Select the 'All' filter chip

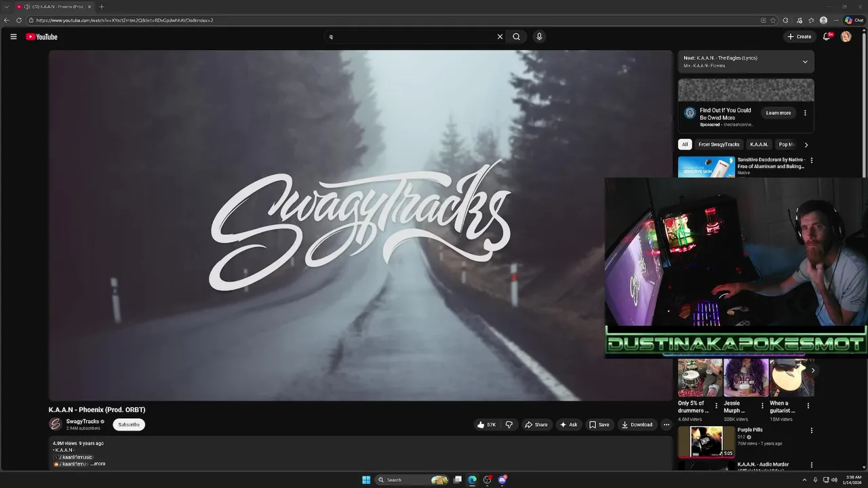point(685,144)
